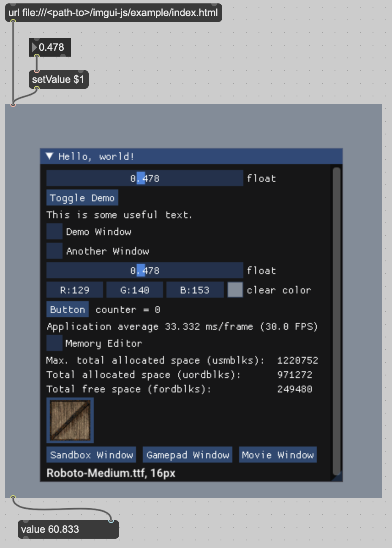Viewport: 392px width, 548px height.
Task: Select the G:140 green color field
Action: (135, 290)
